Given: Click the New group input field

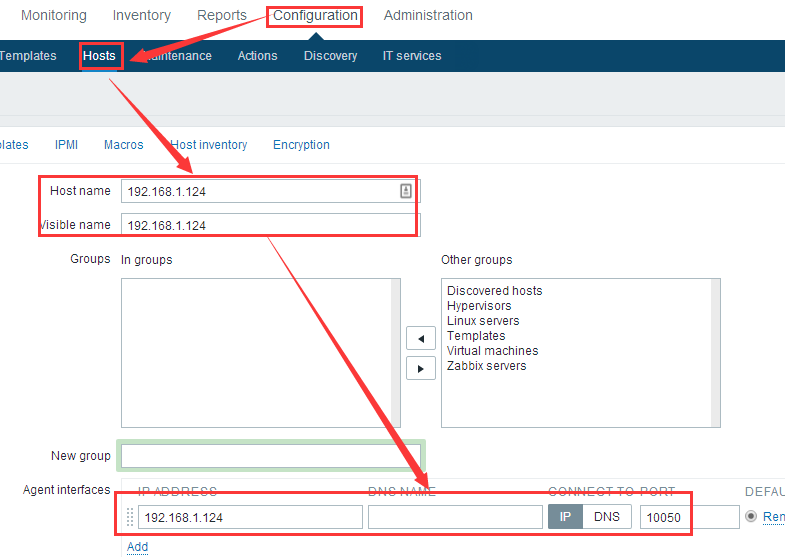Looking at the screenshot, I should click(x=271, y=456).
